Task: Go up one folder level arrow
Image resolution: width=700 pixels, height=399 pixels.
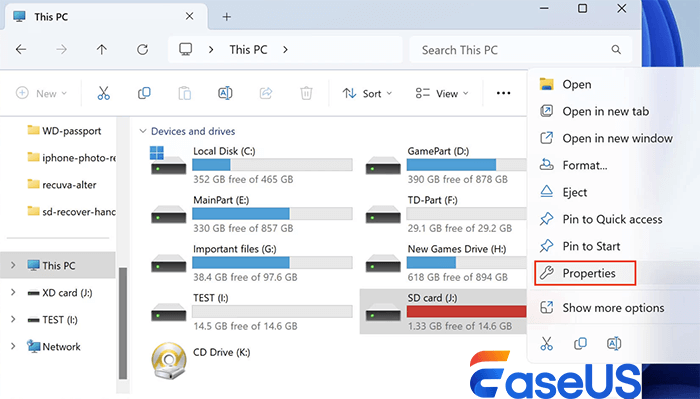Action: 102,50
